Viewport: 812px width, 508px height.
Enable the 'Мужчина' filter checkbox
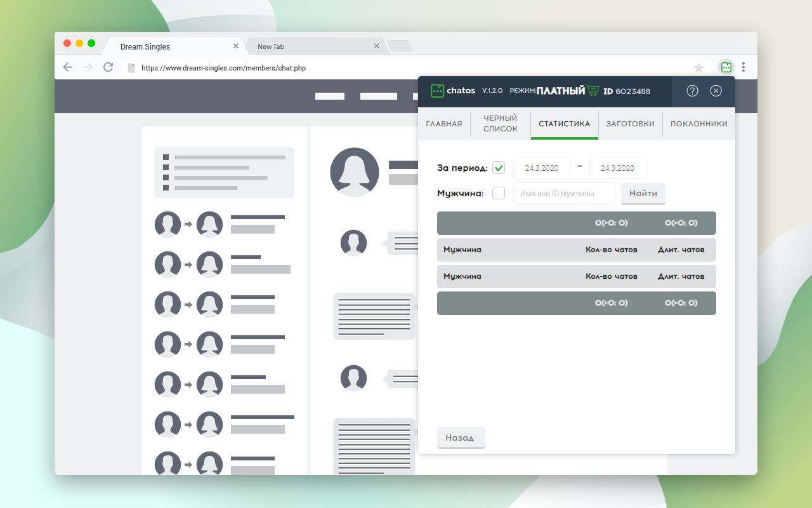499,193
